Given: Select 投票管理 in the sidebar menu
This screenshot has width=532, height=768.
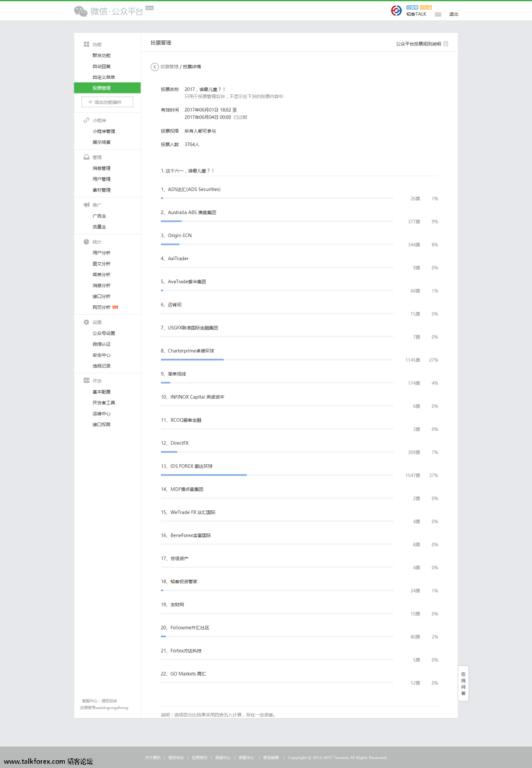Looking at the screenshot, I should 107,88.
